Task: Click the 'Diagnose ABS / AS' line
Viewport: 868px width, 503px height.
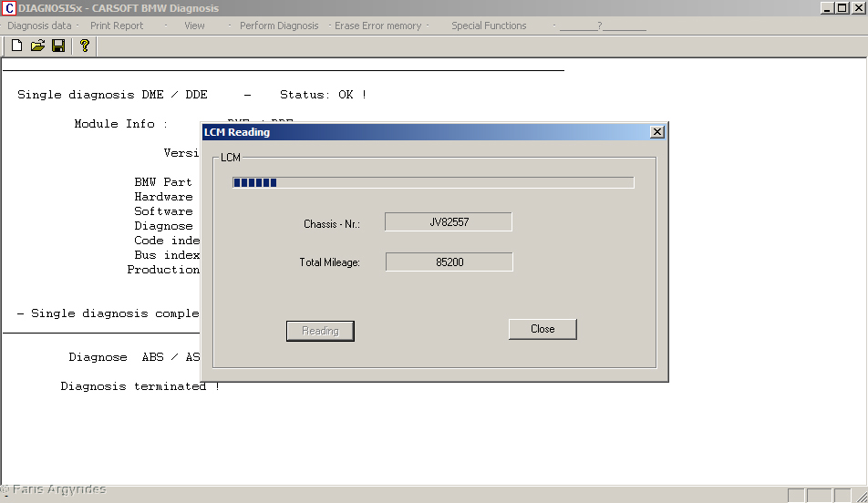Action: tap(134, 357)
